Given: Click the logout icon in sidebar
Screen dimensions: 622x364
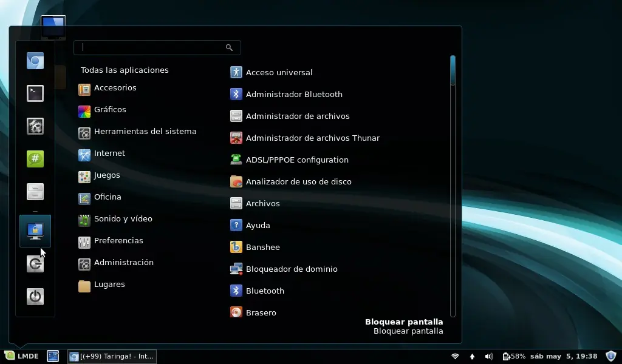Looking at the screenshot, I should pos(35,264).
